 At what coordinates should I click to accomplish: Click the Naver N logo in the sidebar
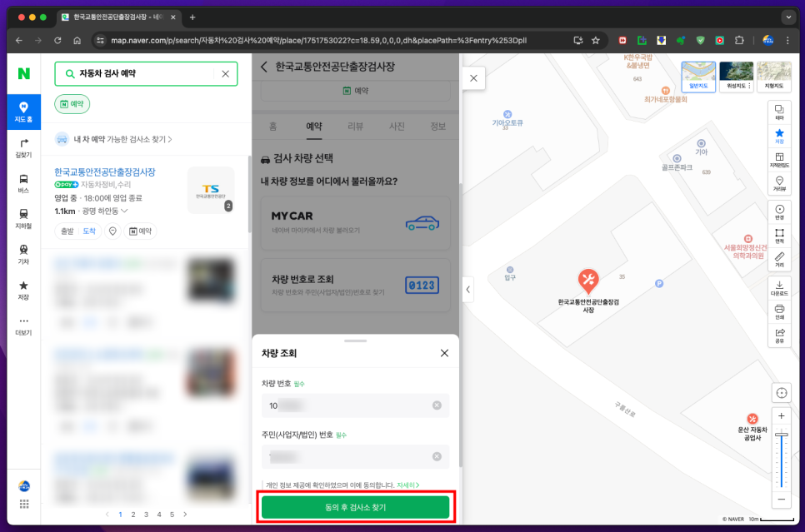coord(23,74)
